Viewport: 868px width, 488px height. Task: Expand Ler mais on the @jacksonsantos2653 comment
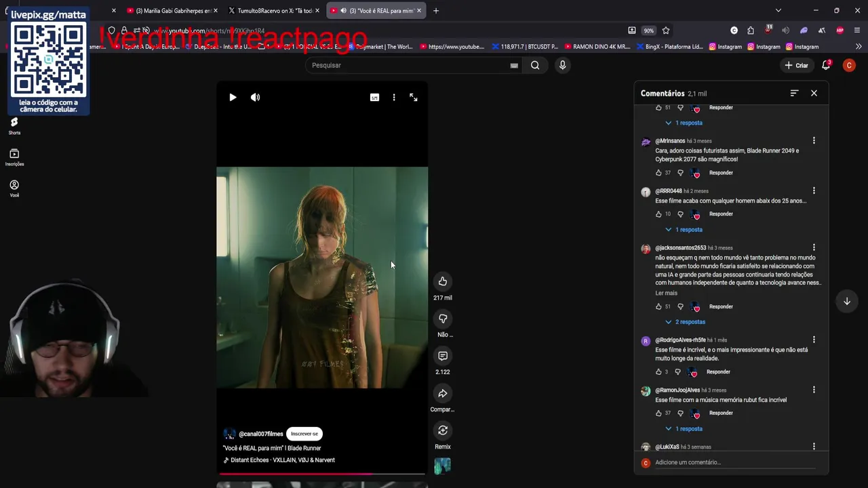point(666,293)
